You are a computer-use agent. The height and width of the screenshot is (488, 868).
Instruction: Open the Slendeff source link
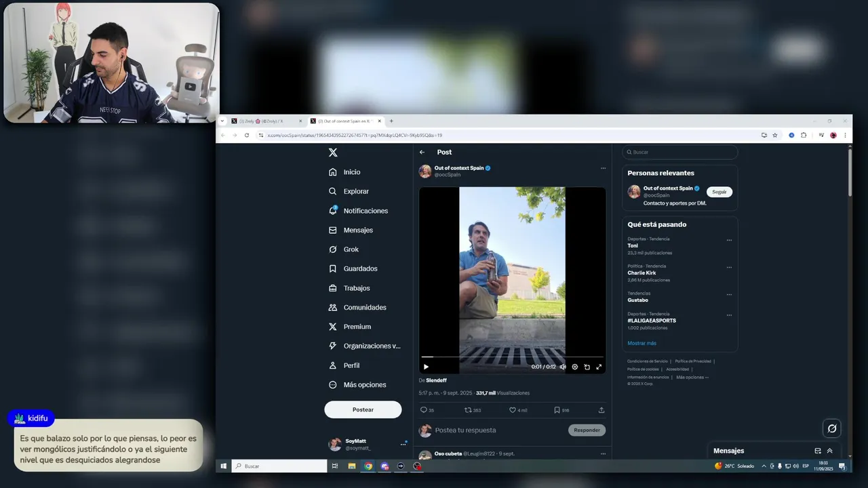436,380
